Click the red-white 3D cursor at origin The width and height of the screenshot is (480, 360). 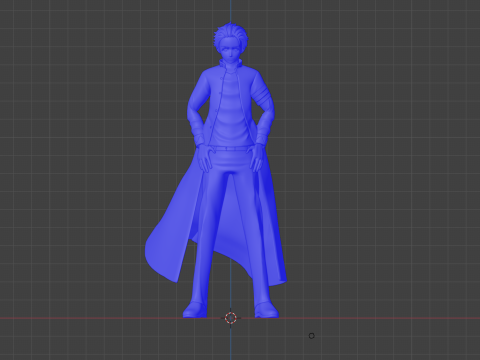[231, 318]
